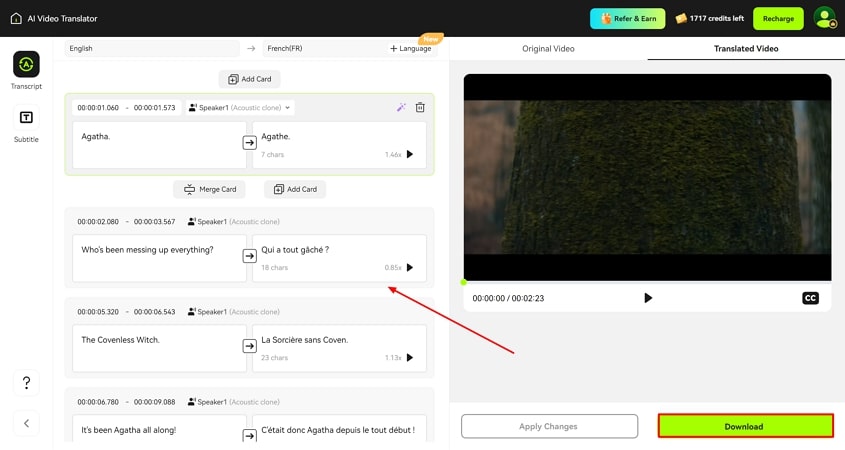845x450 pixels.
Task: Go to home via the house icon
Action: [x=16, y=18]
